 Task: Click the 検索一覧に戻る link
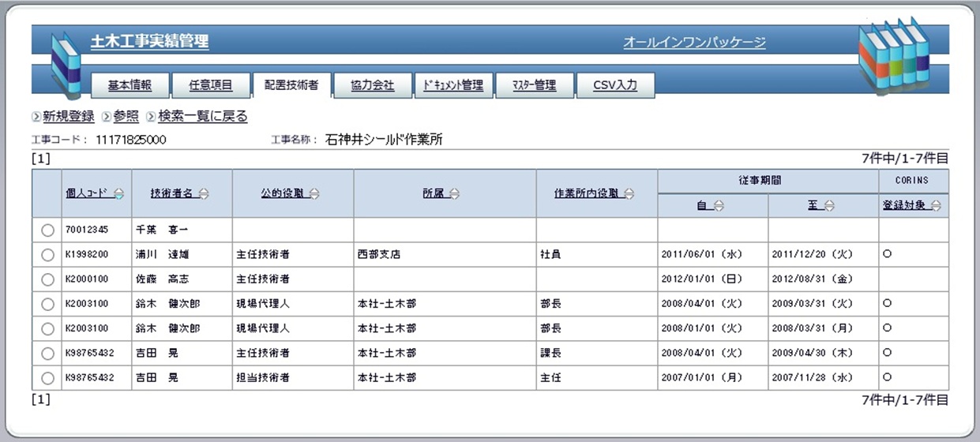tap(202, 117)
